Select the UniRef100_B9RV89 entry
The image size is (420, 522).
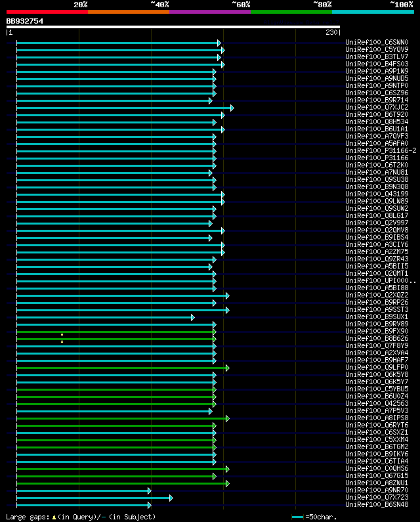click(x=377, y=324)
